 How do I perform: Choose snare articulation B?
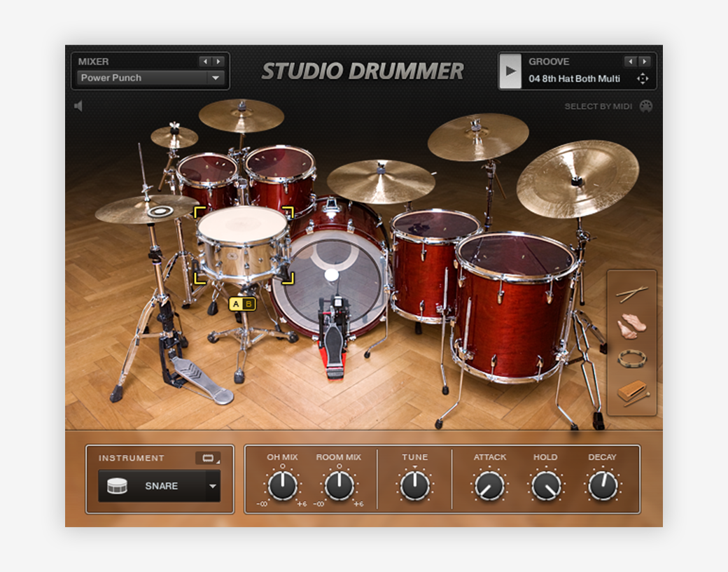(248, 304)
